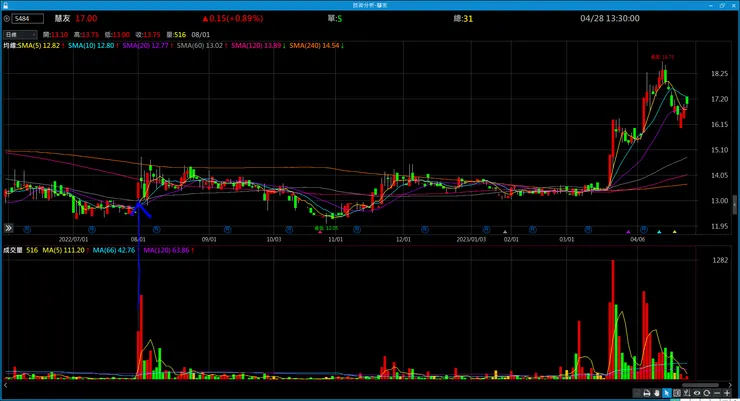Click the vertical handle on chart right edge
Screen dimensions: 740x401
click(x=735, y=205)
